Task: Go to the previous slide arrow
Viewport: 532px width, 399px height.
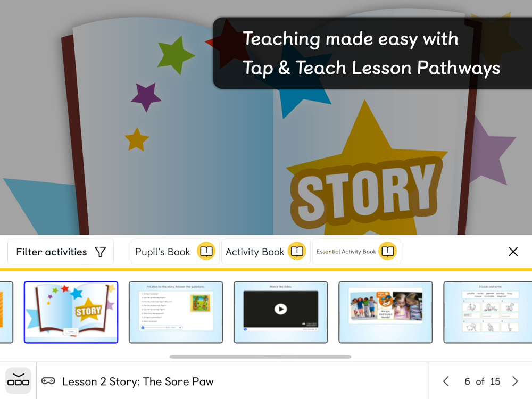Action: [x=446, y=381]
